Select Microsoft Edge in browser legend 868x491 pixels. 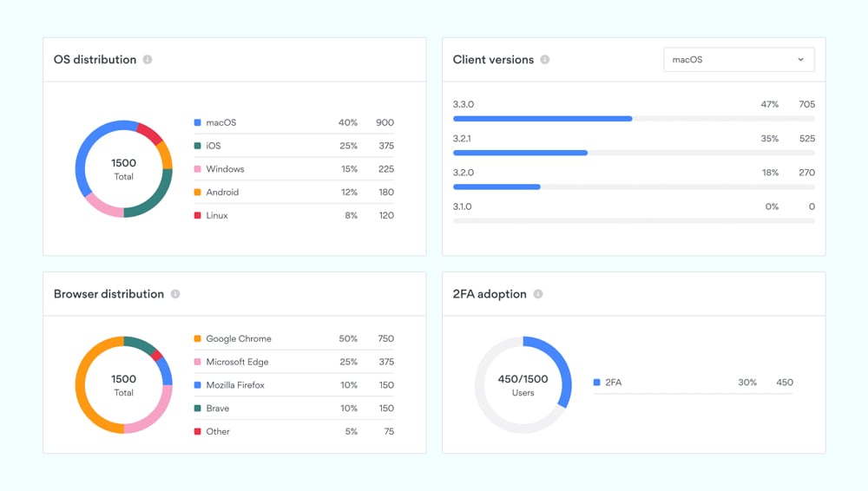(237, 362)
